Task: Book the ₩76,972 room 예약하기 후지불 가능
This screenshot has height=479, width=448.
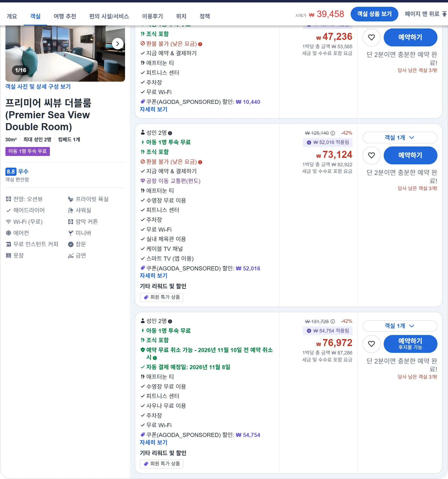Action: click(x=410, y=344)
